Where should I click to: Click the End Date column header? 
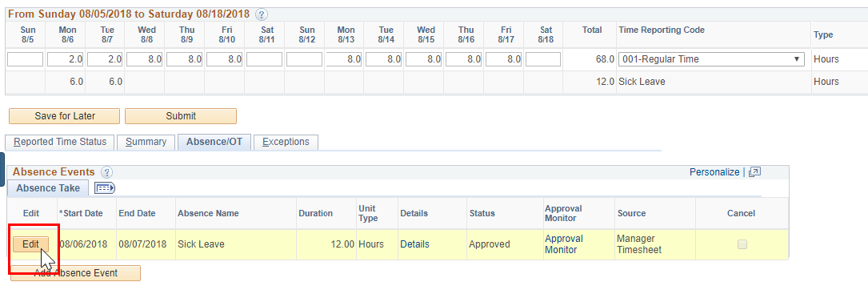tap(137, 213)
